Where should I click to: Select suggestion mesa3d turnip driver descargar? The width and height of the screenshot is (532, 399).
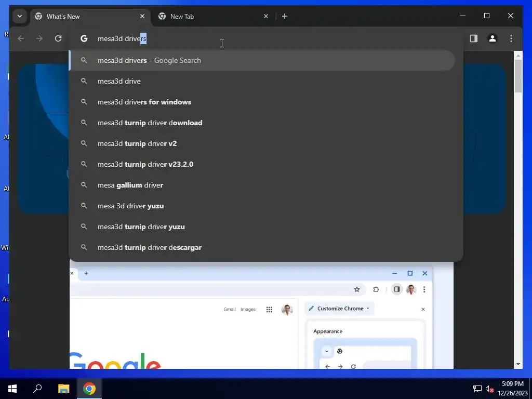tap(262, 247)
